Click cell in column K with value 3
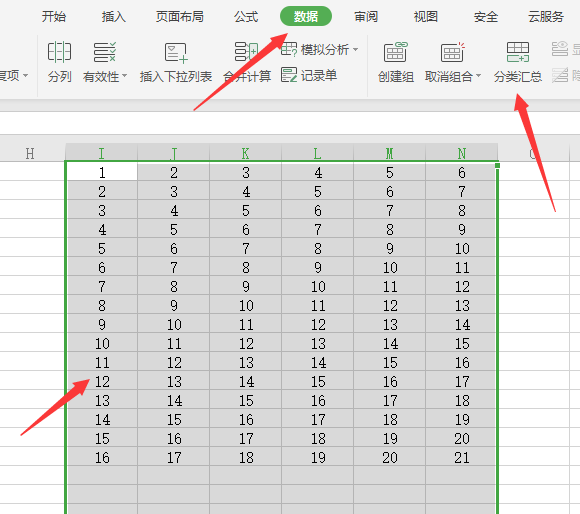The width and height of the screenshot is (580, 514). click(246, 172)
